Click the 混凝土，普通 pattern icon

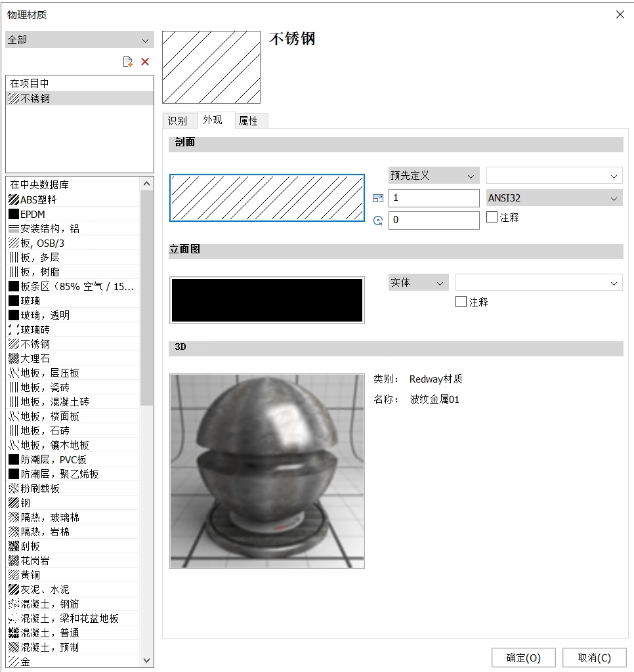(14, 633)
